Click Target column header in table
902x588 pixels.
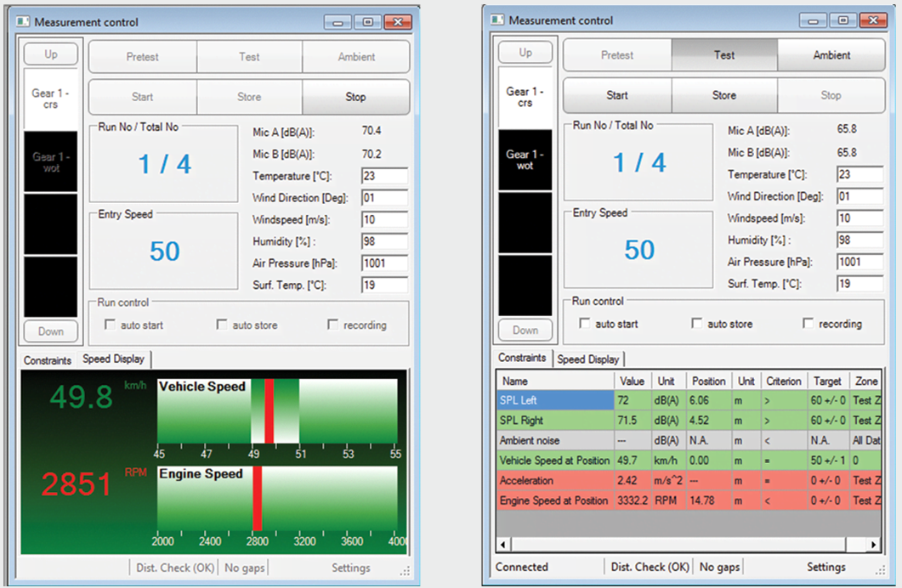(x=827, y=381)
